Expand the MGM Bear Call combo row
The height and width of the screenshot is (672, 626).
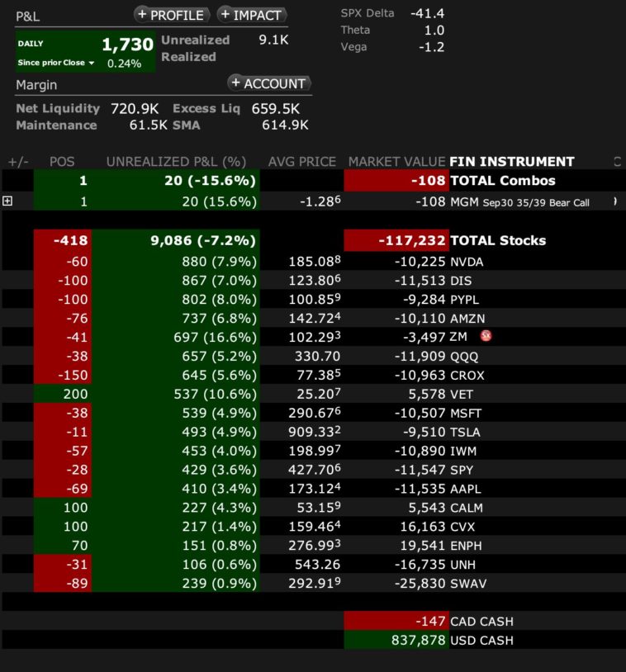coord(8,201)
